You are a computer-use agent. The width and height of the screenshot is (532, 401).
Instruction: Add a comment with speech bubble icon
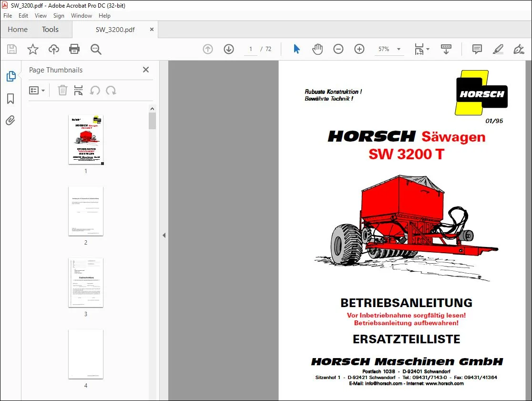(x=477, y=49)
